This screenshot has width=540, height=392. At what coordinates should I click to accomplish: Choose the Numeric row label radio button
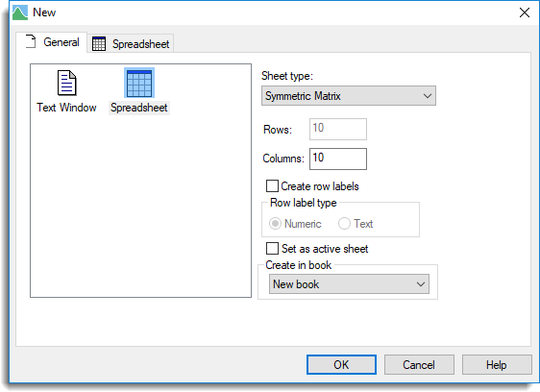[x=275, y=224]
